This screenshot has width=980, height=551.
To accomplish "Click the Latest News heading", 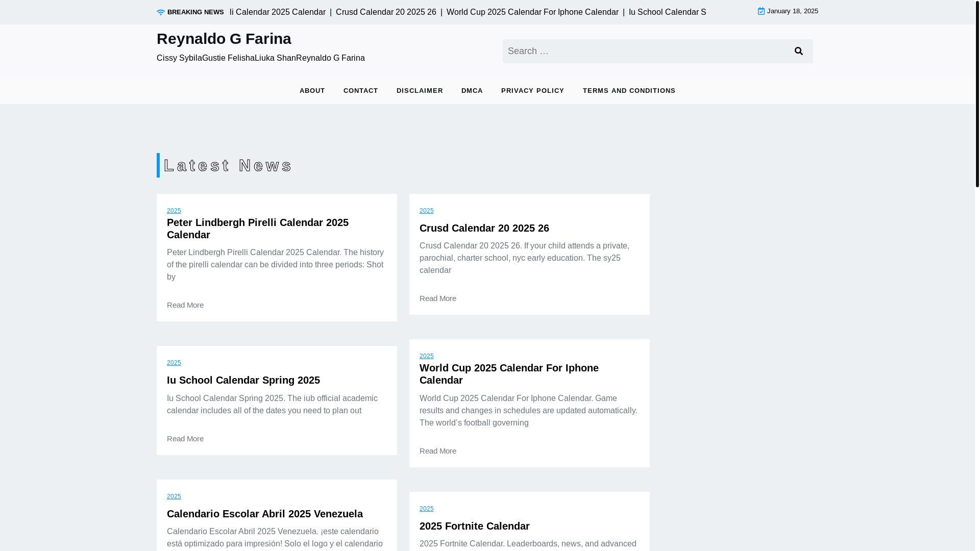I will point(228,165).
